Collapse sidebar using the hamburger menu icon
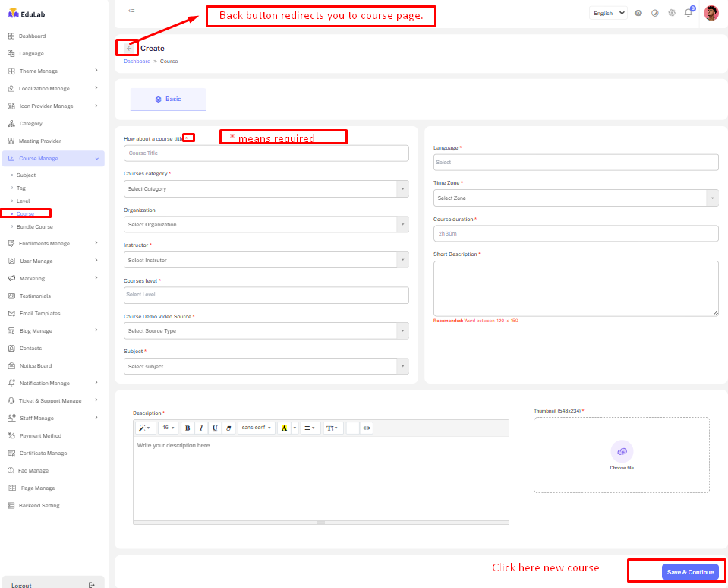The image size is (728, 588). pyautogui.click(x=131, y=11)
